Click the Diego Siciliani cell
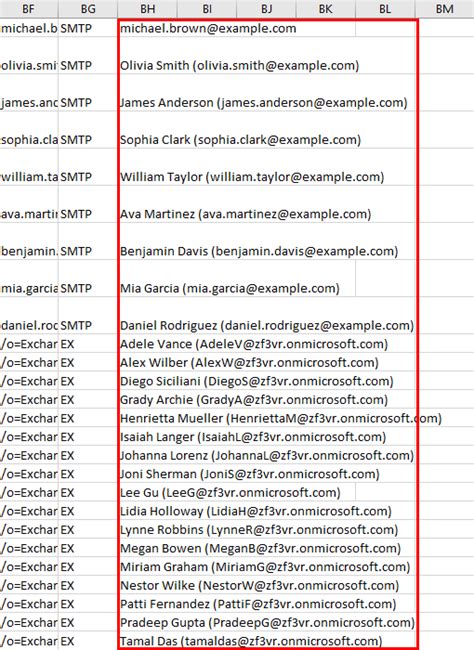474x650 pixels. [257, 381]
